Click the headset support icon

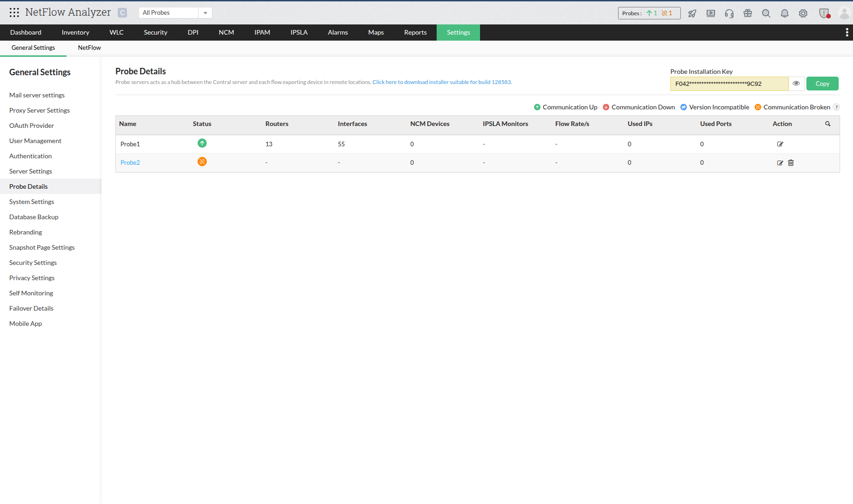coord(729,13)
